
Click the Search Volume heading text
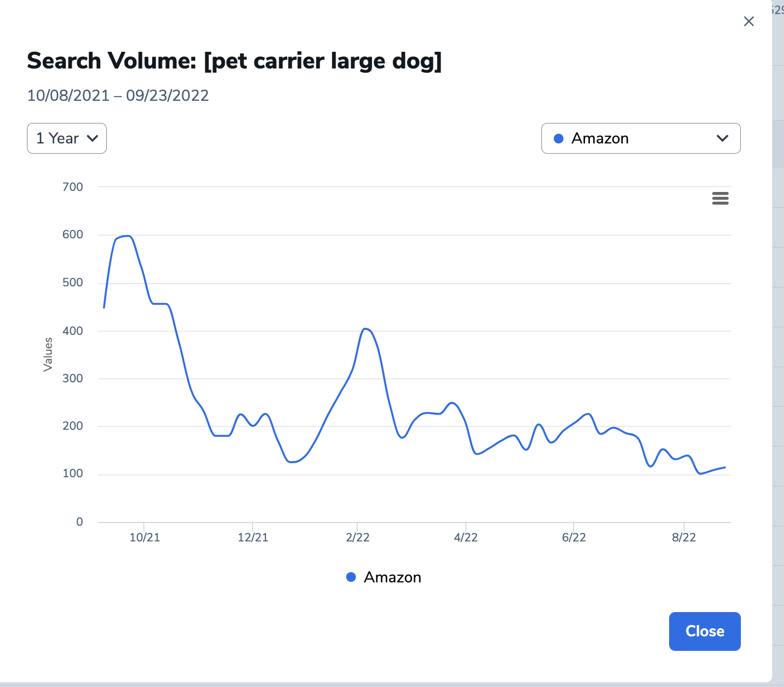point(235,61)
